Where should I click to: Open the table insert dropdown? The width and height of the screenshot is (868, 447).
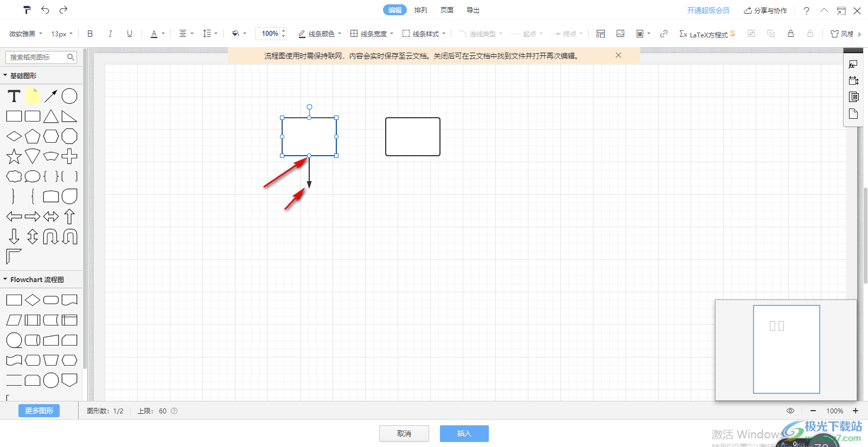coord(643,34)
